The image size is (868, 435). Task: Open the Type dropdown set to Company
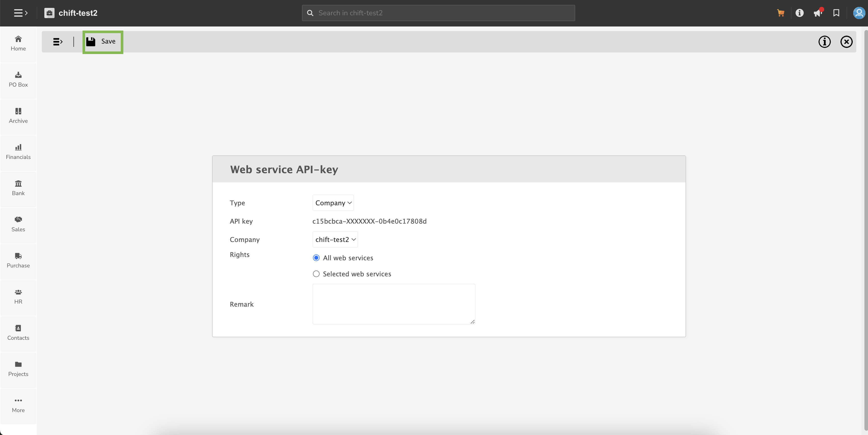(333, 203)
